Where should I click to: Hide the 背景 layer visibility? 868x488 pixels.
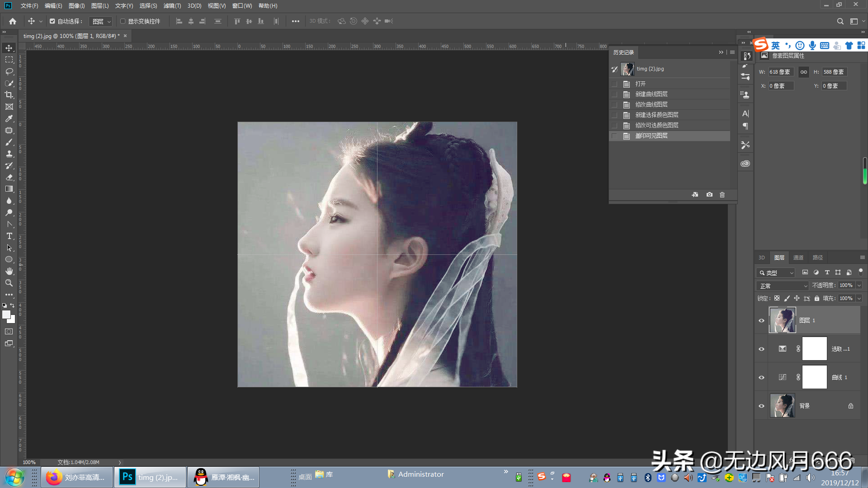pos(761,406)
